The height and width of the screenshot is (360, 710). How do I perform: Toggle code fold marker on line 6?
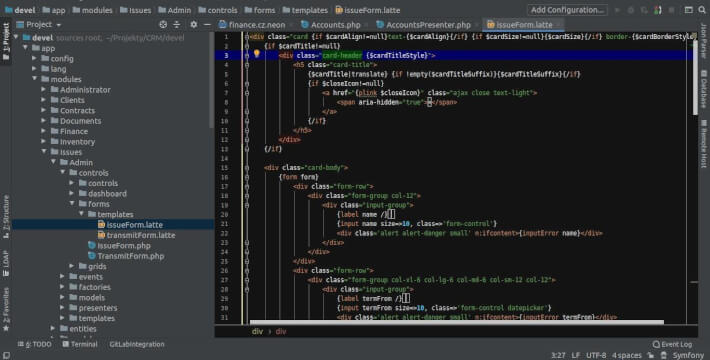pyautogui.click(x=247, y=83)
